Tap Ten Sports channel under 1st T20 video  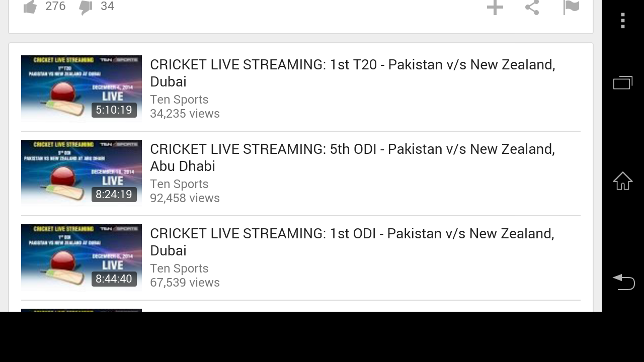pos(179,100)
